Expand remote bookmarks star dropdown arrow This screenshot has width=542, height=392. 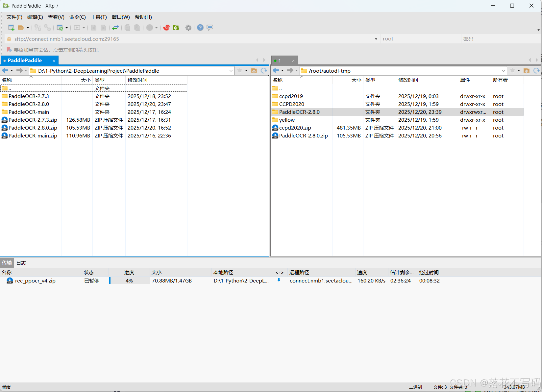point(519,70)
